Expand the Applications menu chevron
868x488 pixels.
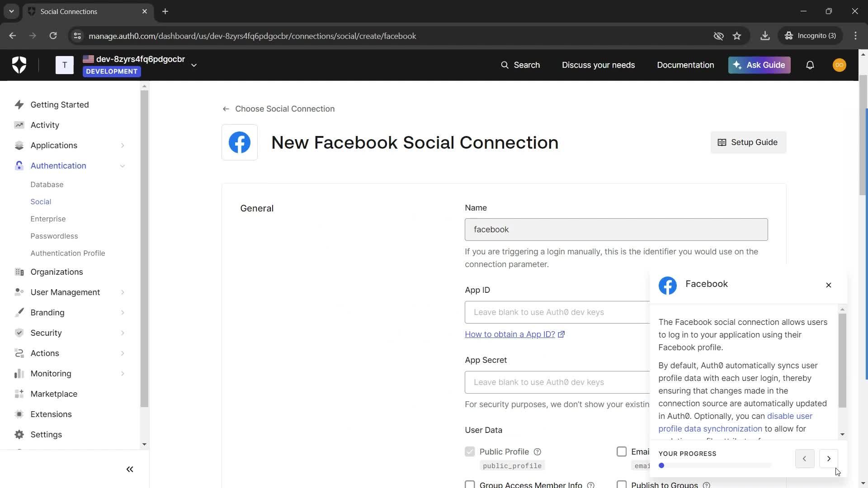click(x=123, y=145)
